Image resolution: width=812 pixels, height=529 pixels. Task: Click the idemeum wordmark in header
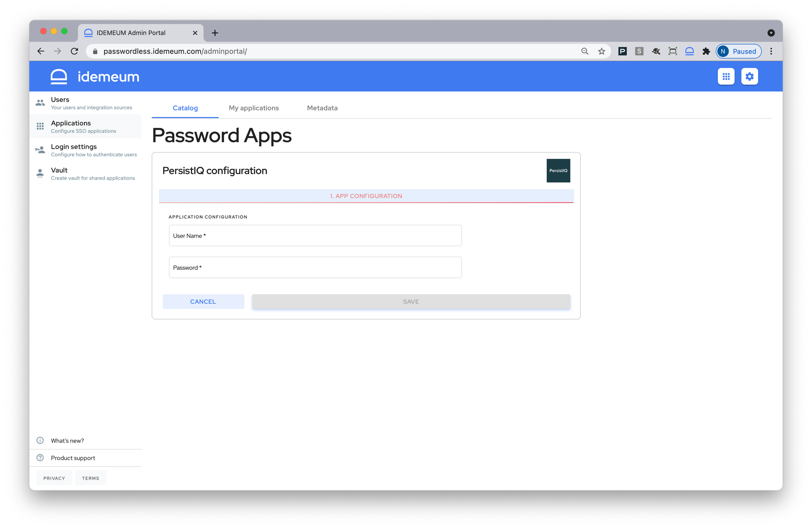[x=108, y=77]
